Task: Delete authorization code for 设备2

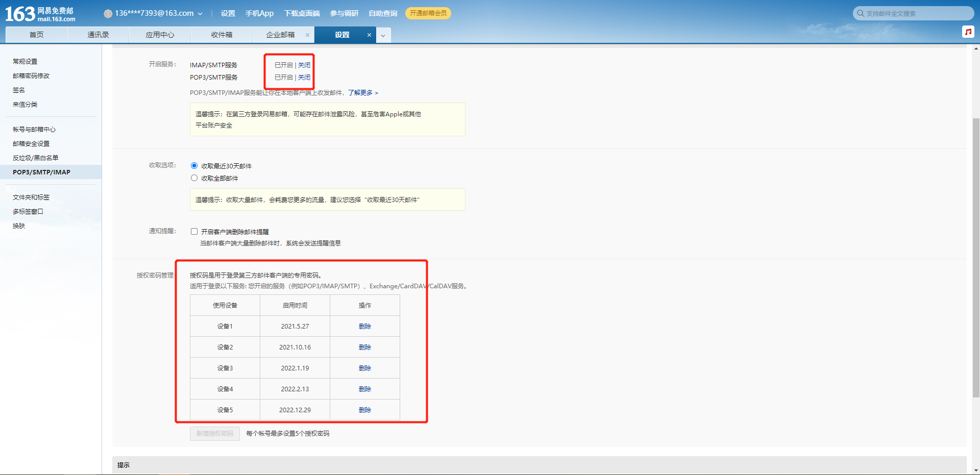Action: (365, 347)
